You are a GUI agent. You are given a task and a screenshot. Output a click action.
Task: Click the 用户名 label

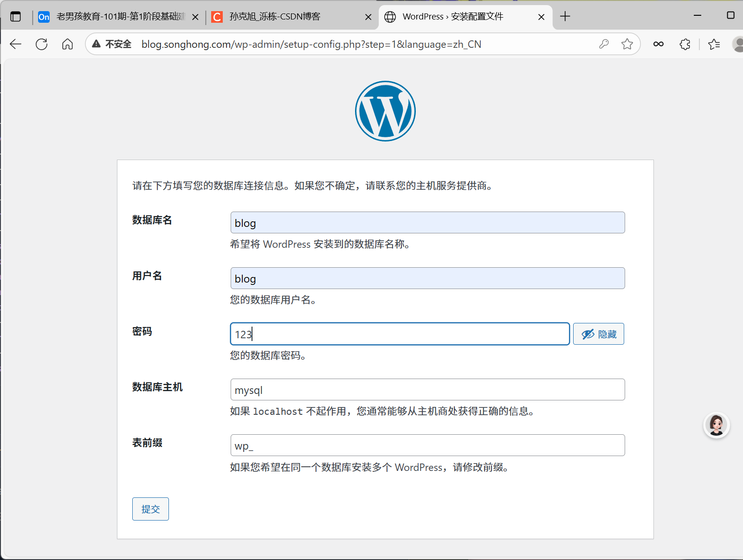147,276
